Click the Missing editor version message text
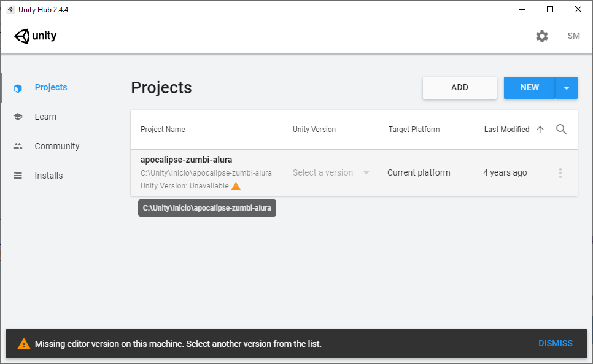 178,344
